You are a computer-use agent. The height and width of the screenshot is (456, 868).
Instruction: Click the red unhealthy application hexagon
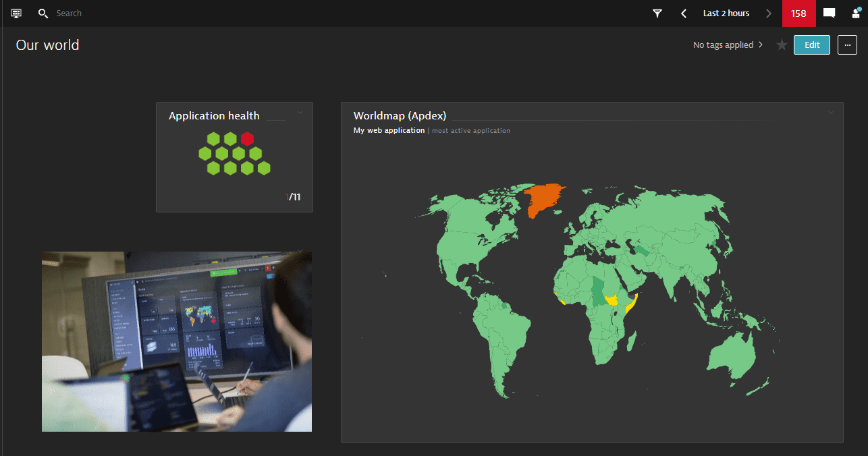tap(248, 139)
